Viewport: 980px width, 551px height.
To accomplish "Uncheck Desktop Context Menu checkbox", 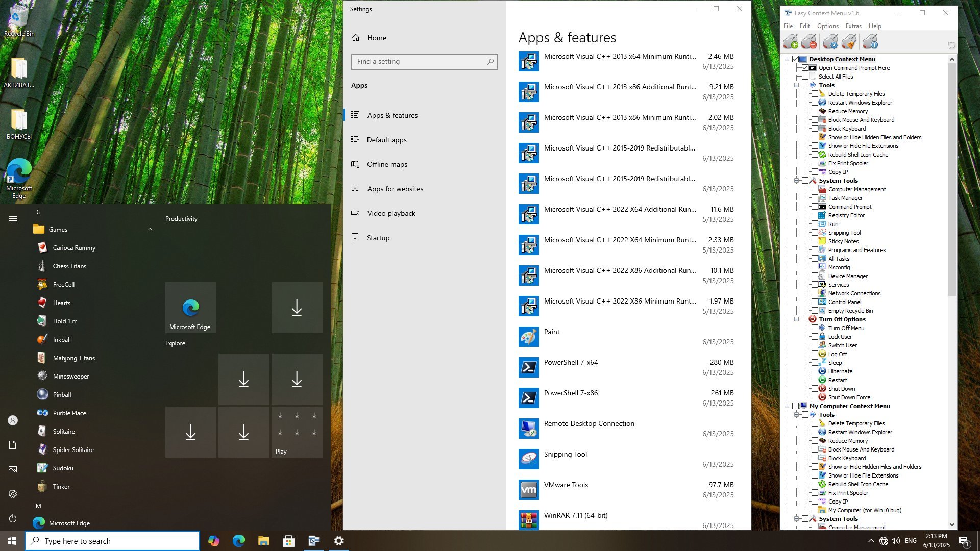I will [796, 59].
